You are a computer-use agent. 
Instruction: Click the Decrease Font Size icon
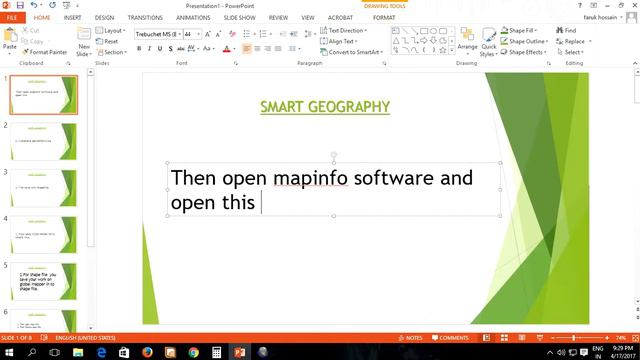point(218,34)
